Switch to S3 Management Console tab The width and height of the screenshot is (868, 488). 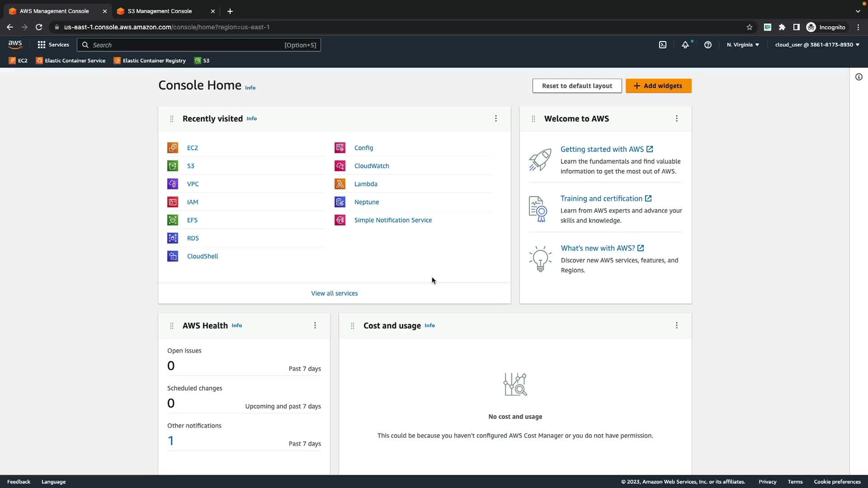click(160, 11)
